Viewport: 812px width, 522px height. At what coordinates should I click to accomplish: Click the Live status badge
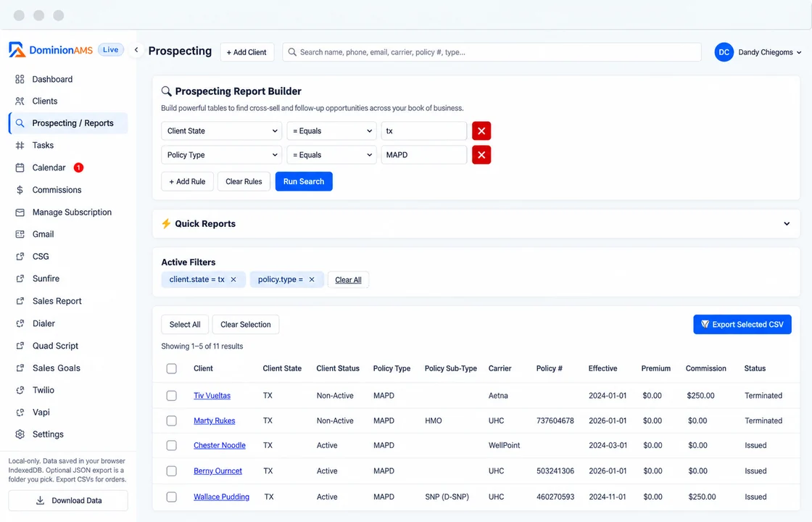(x=110, y=50)
